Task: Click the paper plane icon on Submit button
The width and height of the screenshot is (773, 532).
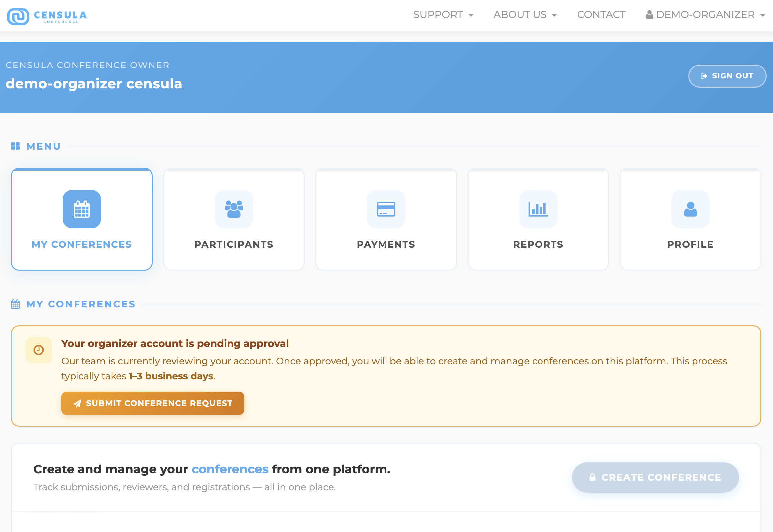Action: click(77, 404)
